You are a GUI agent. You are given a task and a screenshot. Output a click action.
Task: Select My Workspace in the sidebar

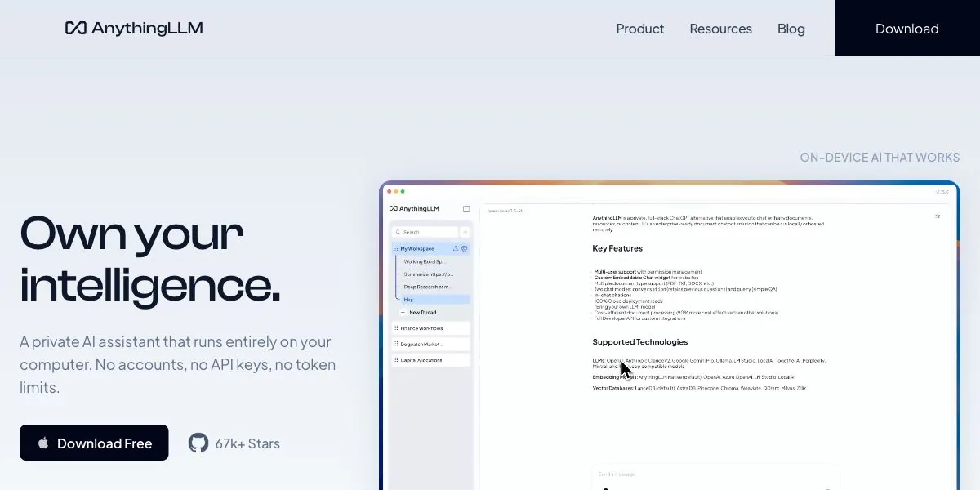430,248
